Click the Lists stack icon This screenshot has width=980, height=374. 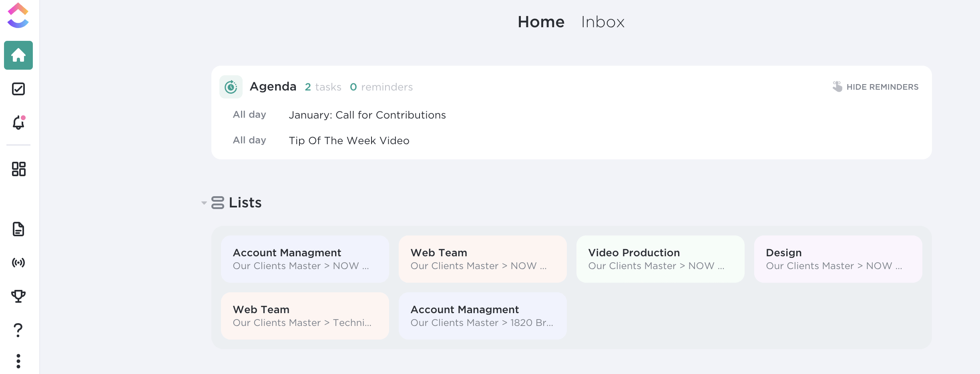[217, 203]
